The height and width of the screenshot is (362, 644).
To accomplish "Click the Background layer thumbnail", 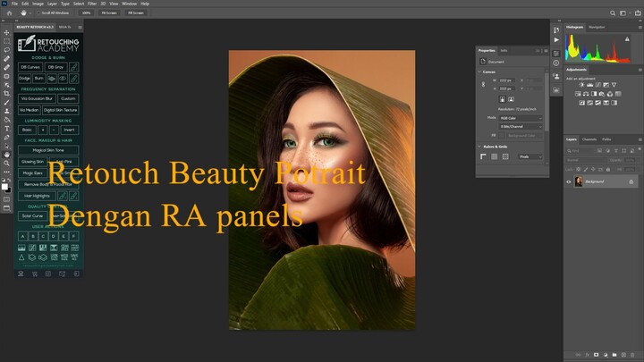I will pos(579,181).
